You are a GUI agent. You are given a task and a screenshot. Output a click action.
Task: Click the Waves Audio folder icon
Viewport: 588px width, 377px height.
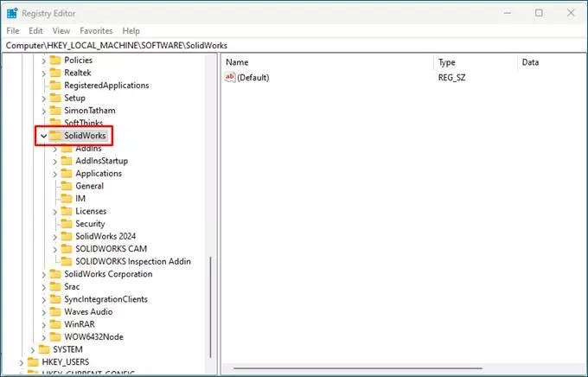(x=55, y=311)
